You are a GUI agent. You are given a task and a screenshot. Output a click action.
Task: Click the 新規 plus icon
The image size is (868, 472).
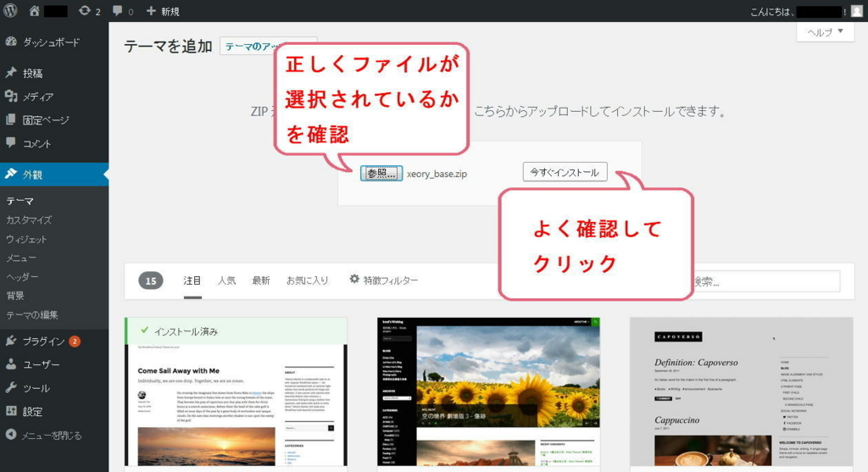[x=151, y=10]
